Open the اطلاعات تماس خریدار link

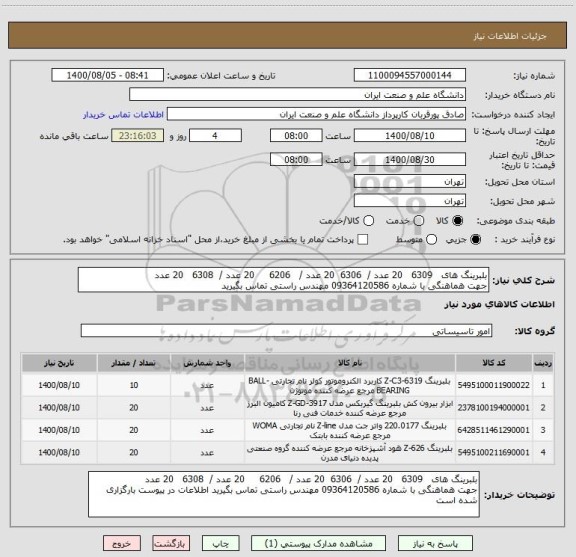tap(123, 115)
